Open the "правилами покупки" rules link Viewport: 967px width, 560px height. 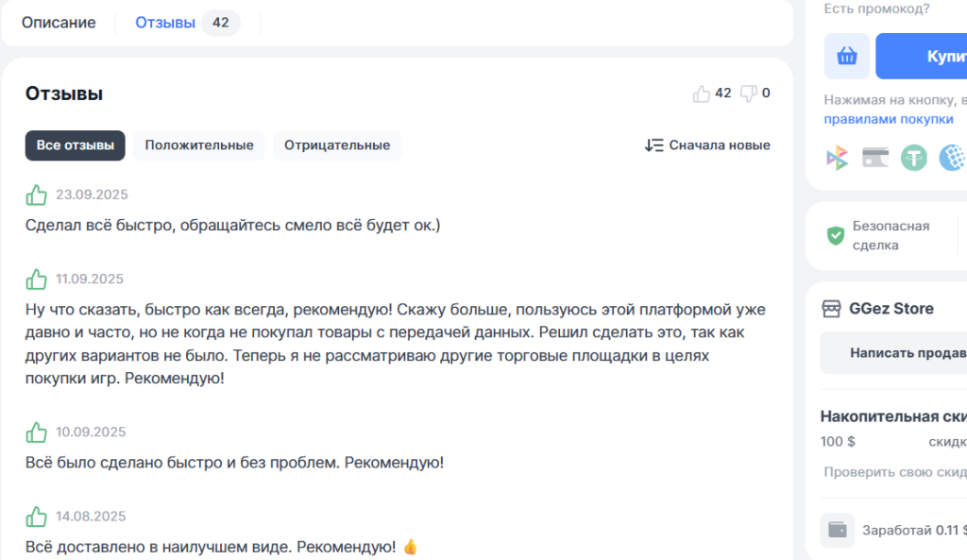888,120
